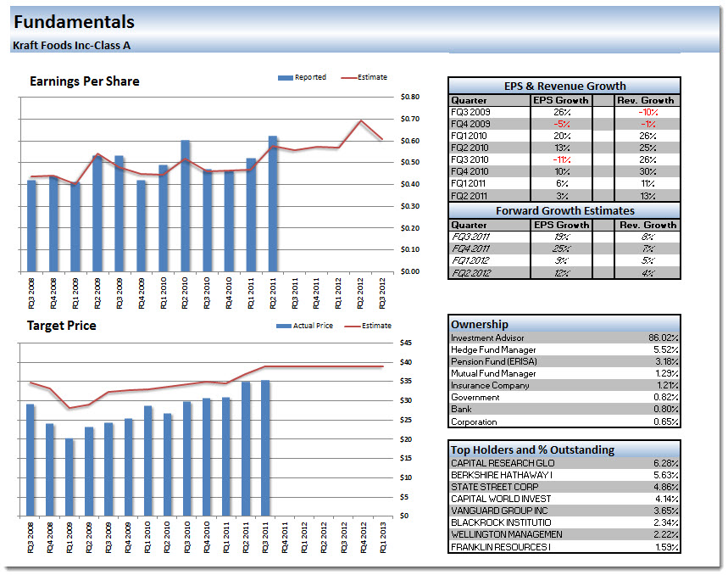Click the $45 axis label on Target Price chart
The image size is (728, 575).
click(x=406, y=343)
